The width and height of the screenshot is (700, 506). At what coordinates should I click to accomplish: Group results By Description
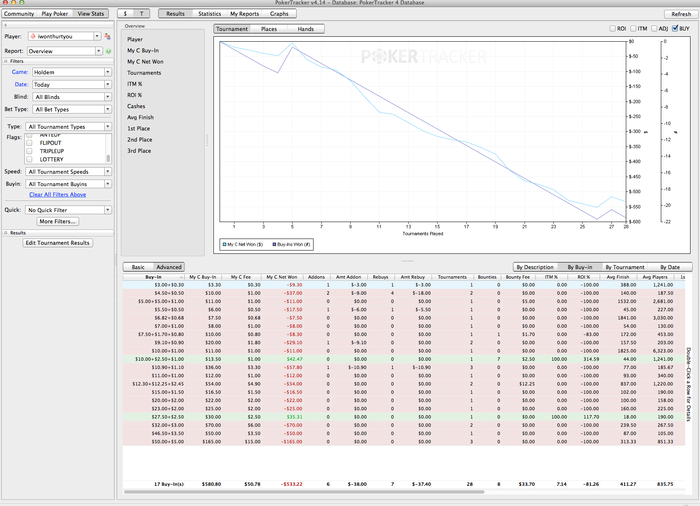535,267
